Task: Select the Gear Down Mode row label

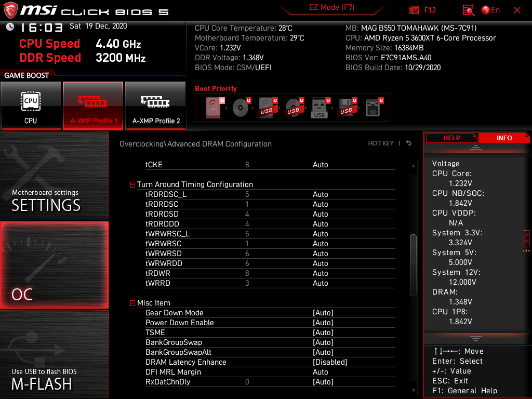Action: 175,313
